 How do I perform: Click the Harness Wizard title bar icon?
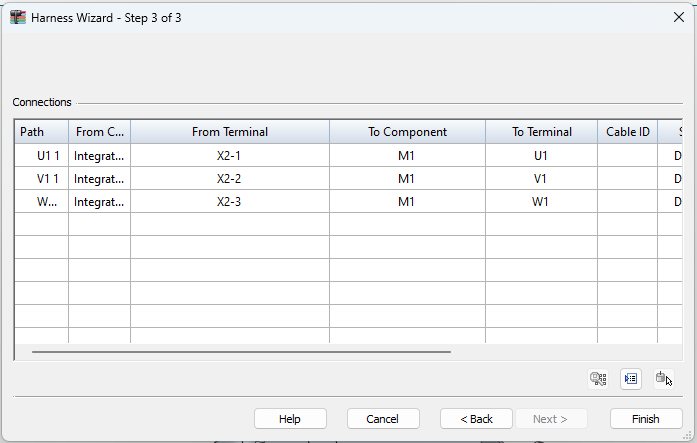pos(18,17)
